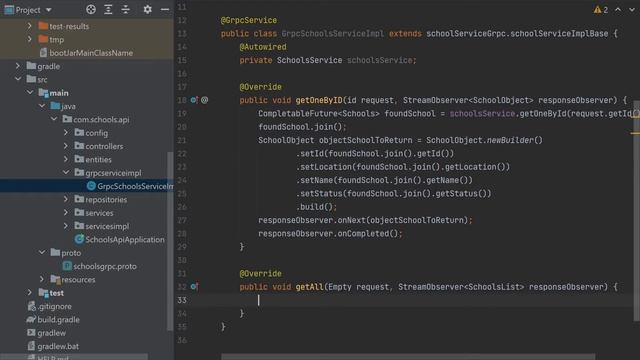Expand the resources folder
This screenshot has width=640, height=360.
42,279
